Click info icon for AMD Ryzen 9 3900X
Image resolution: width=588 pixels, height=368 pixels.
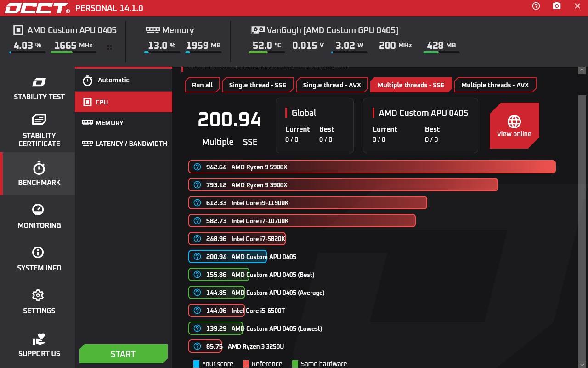[198, 185]
